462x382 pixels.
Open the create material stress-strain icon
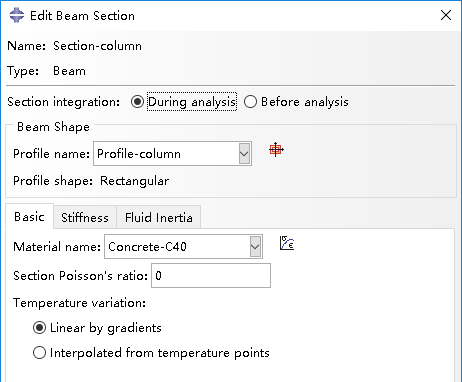point(287,243)
